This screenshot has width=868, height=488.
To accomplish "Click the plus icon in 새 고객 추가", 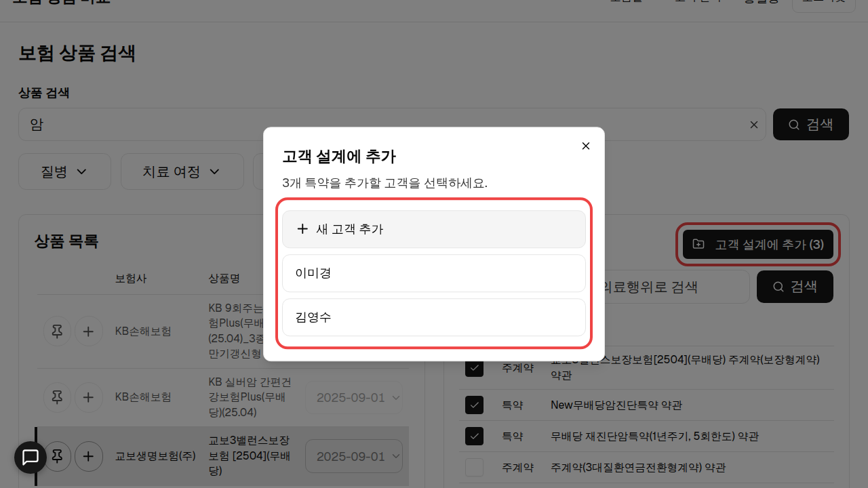I will point(302,229).
